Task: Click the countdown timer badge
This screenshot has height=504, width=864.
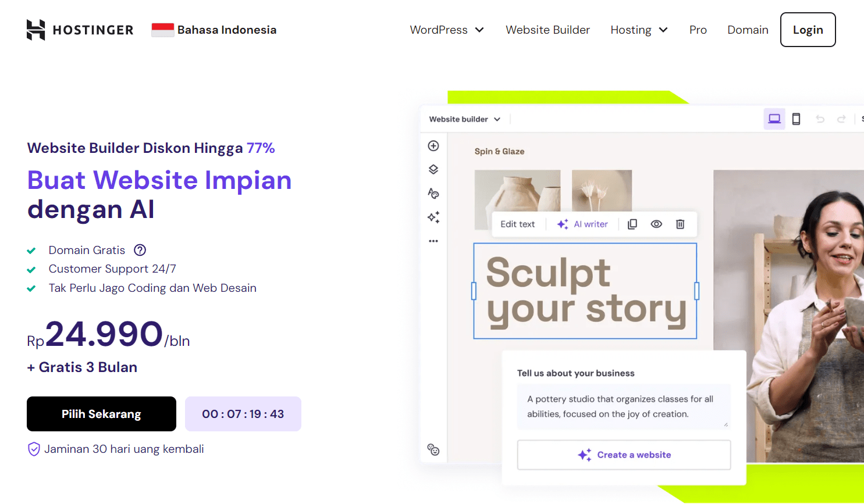Action: click(243, 414)
